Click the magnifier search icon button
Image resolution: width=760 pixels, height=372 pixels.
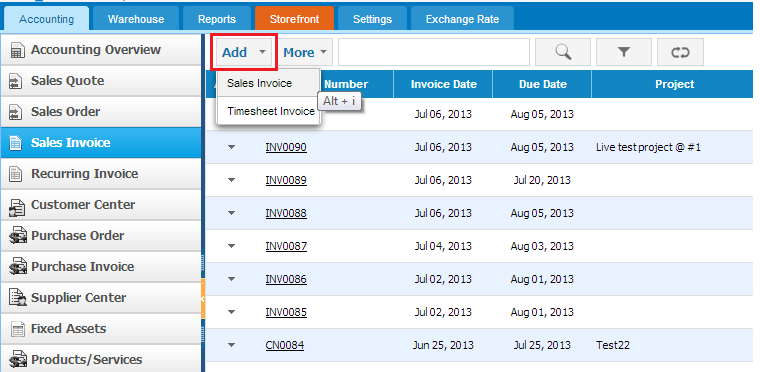pyautogui.click(x=563, y=52)
